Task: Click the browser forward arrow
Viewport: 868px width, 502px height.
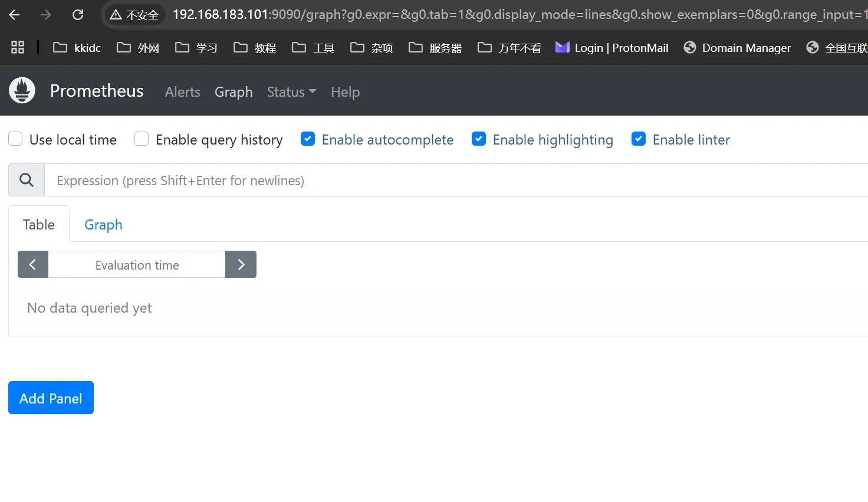Action: click(x=46, y=15)
